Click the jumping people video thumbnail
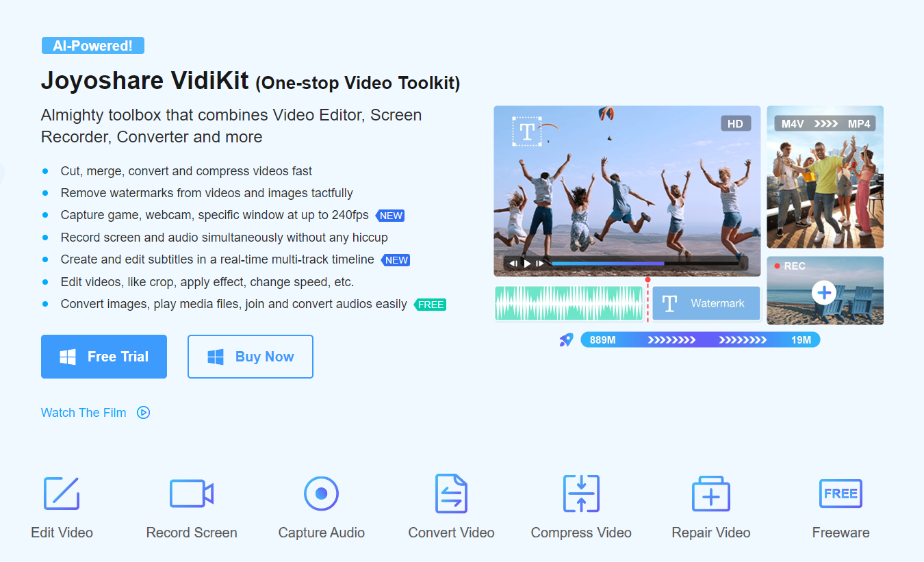 pos(627,191)
